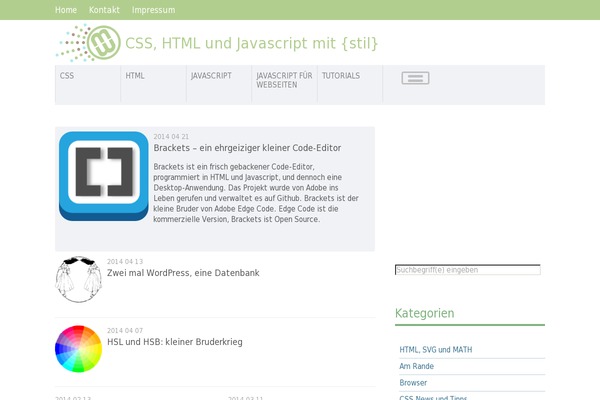Click site title CSS, HTML und Javascript
The width and height of the screenshot is (600, 400).
pos(251,43)
